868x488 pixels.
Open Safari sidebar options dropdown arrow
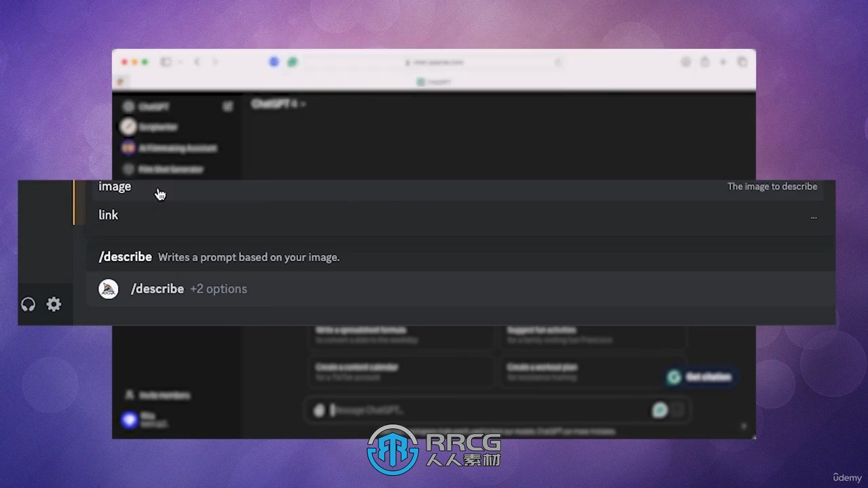[x=180, y=62]
